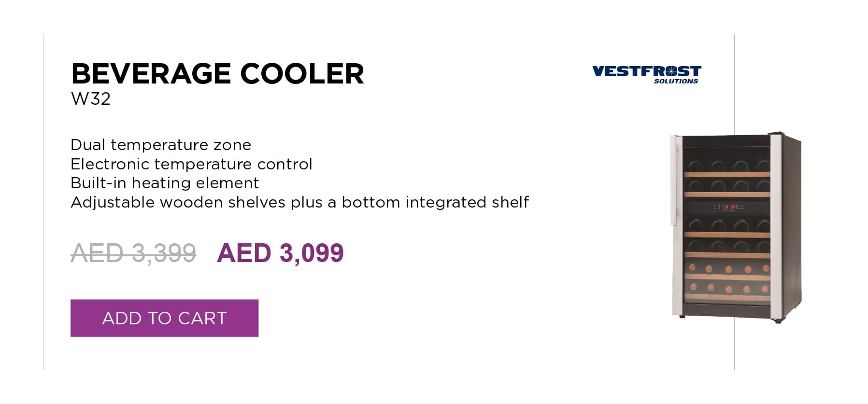Select the Dual temperature zone feature text

tap(161, 145)
